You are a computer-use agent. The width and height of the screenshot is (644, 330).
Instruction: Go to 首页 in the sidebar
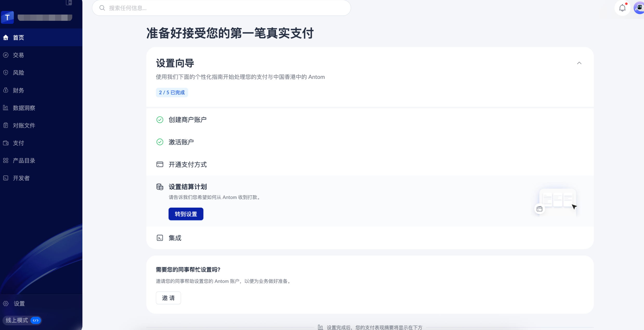[41, 38]
